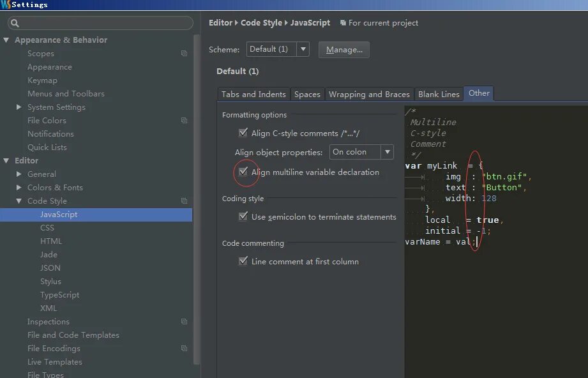588x378 pixels.
Task: Collapse the Code Style node
Action: click(19, 201)
